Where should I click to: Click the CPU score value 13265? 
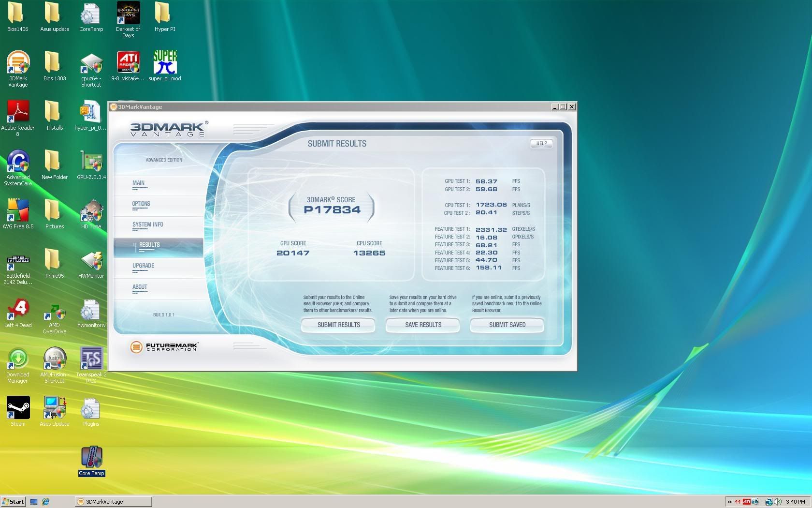369,253
